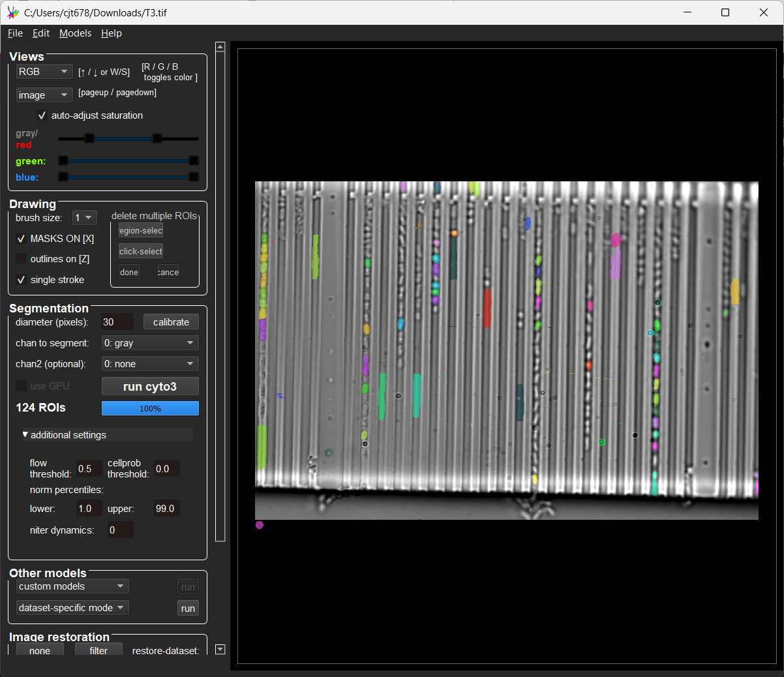Run the dataset-specific mode model
Screen dimensions: 784x677
tap(188, 607)
